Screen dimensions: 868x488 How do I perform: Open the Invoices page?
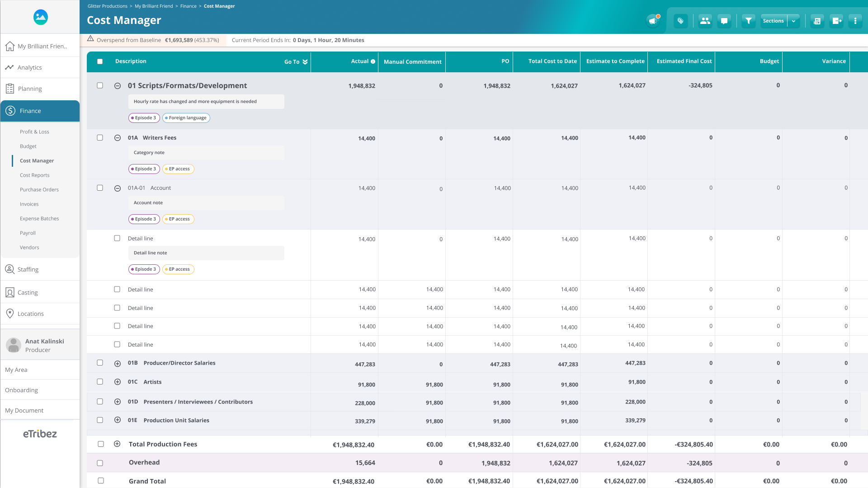pyautogui.click(x=29, y=204)
